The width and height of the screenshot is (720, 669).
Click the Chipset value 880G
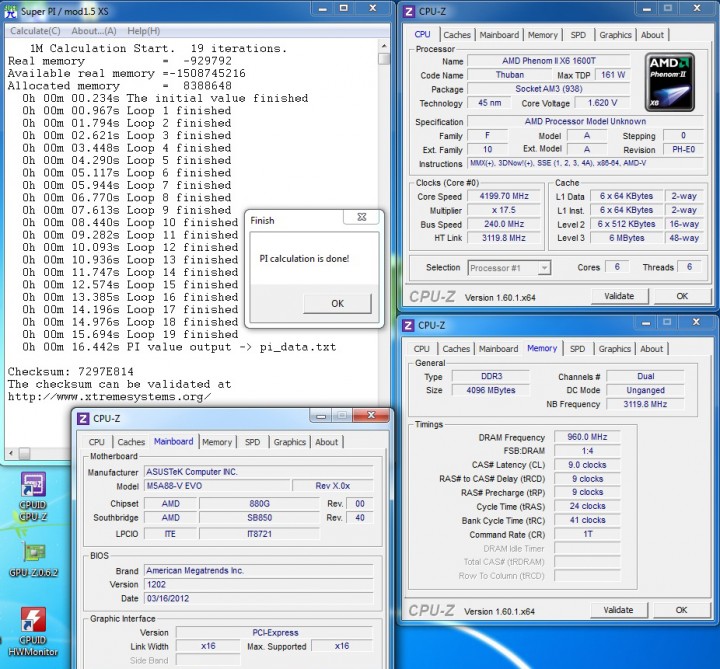point(259,504)
